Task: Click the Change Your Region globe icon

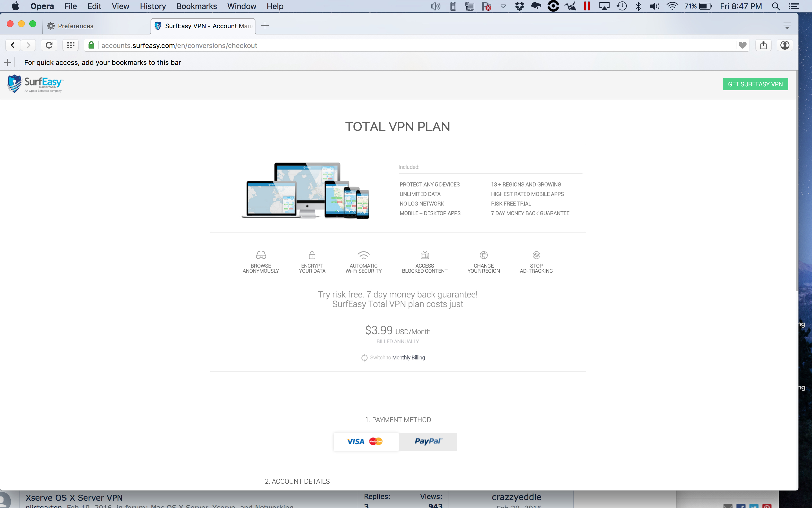Action: tap(484, 255)
